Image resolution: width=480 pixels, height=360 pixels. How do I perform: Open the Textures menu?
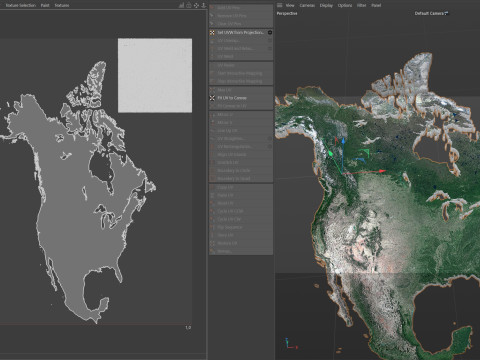click(x=62, y=5)
